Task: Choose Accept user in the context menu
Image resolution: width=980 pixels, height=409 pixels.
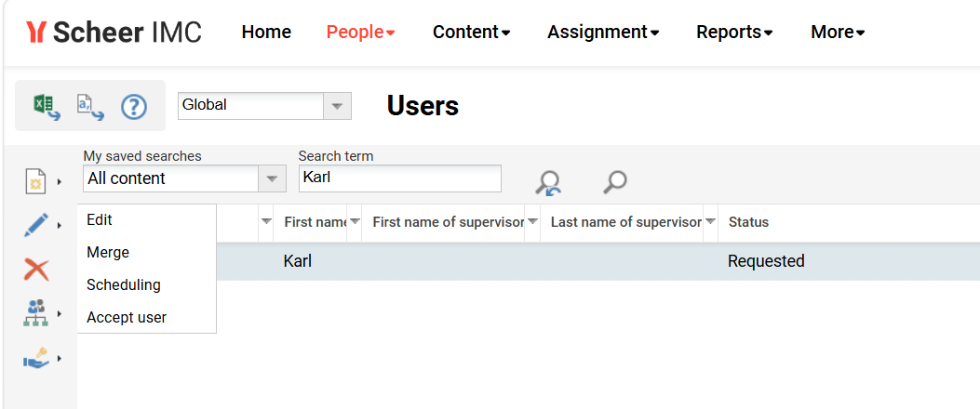Action: (x=127, y=317)
